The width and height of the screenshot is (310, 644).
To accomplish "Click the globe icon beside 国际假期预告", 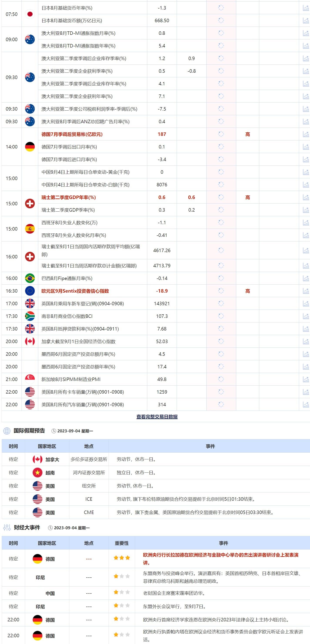I will tap(7, 431).
